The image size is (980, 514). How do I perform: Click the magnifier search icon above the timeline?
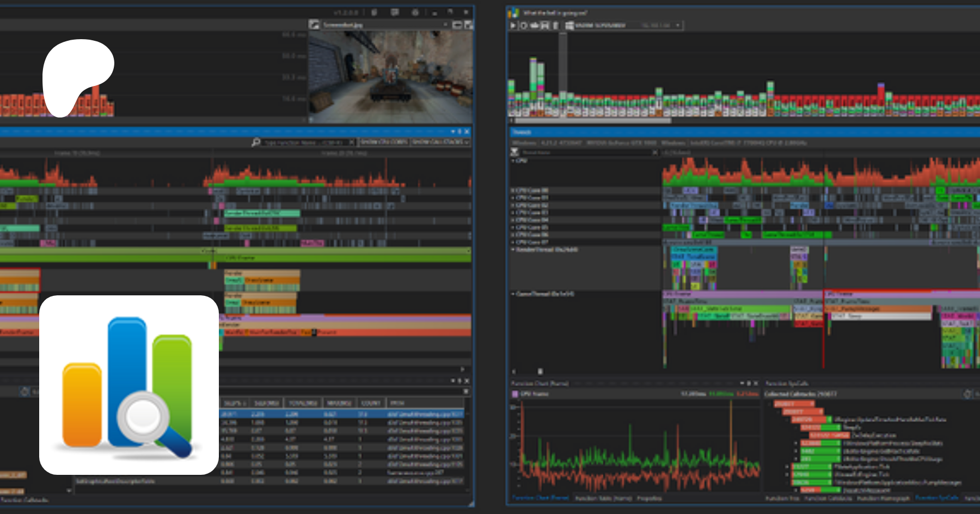point(256,142)
